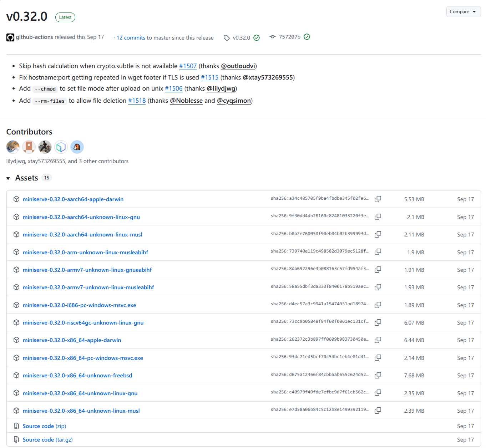Click the Latest release badge
The width and height of the screenshot is (486, 448).
(65, 17)
